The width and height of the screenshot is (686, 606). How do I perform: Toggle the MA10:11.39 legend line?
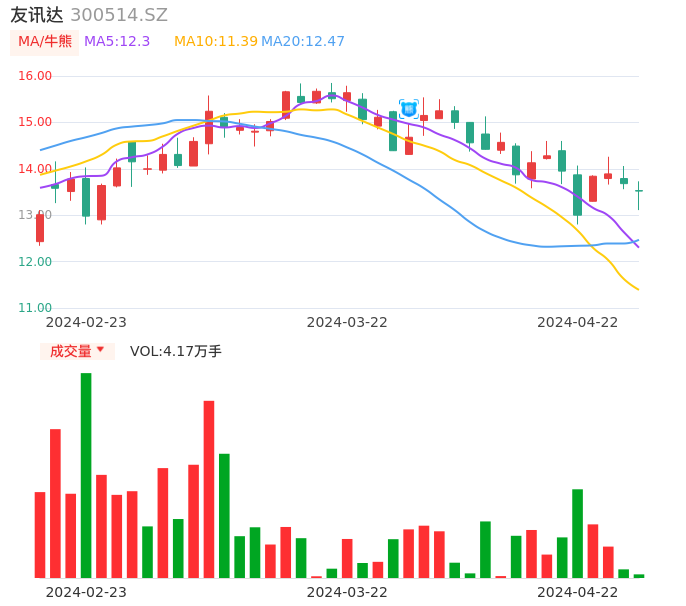click(216, 42)
